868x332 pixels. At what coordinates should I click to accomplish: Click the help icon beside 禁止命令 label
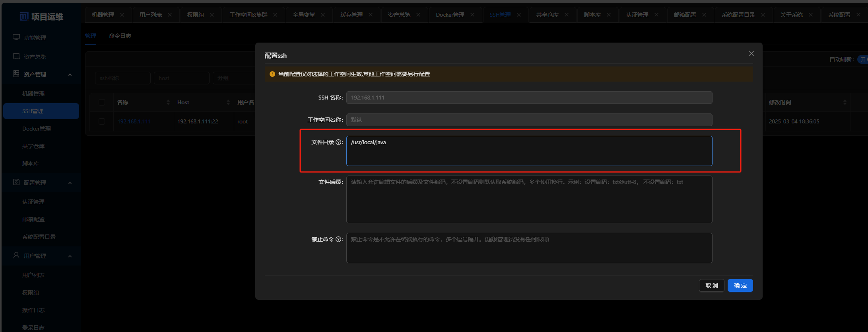click(339, 239)
